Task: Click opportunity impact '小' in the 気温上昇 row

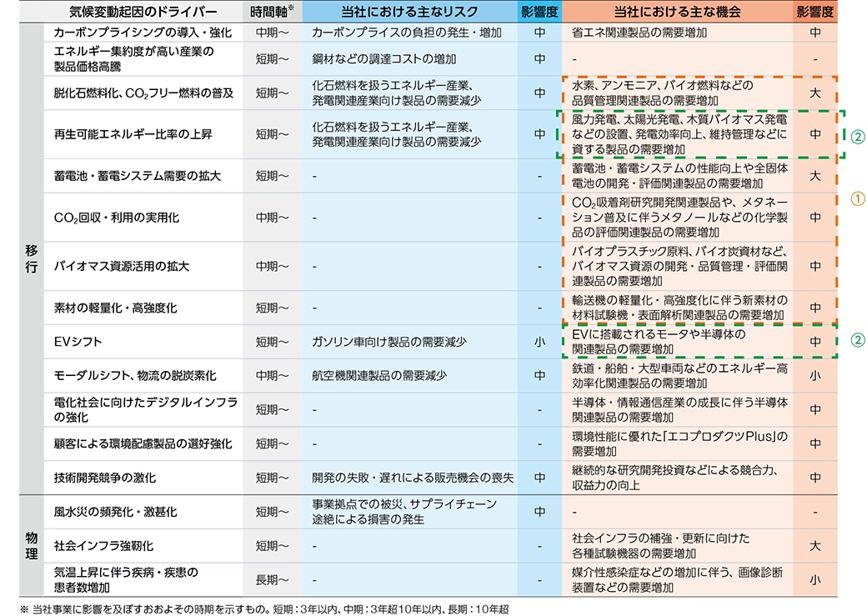Action: pos(815,579)
